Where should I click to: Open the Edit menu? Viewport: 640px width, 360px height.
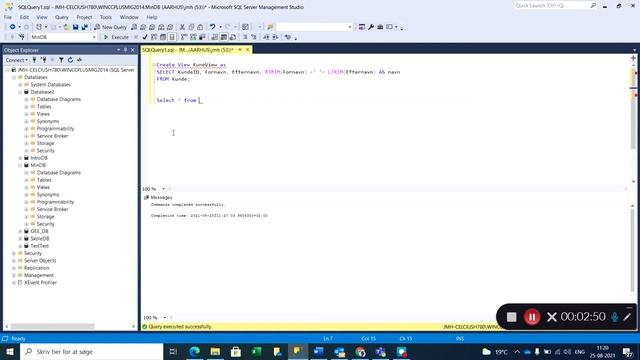pos(24,17)
